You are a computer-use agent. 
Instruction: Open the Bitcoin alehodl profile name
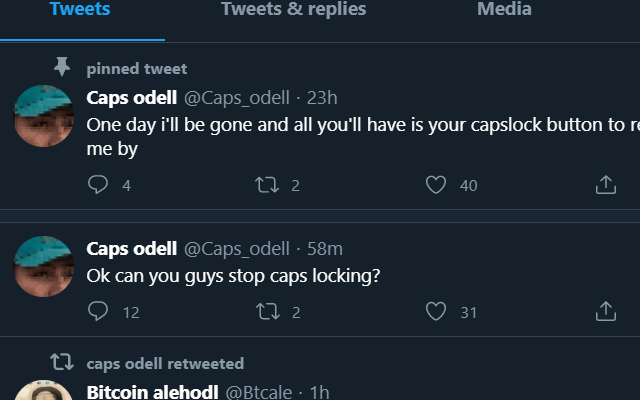click(x=152, y=392)
